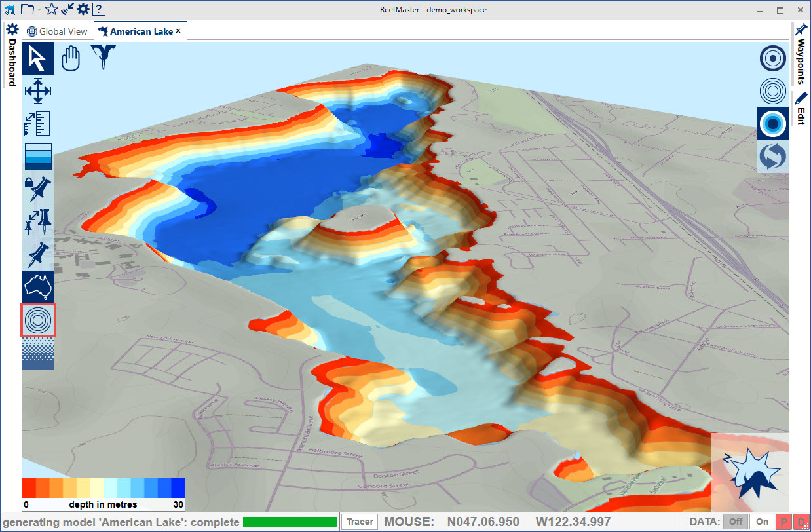
Task: Turn DATA off in status bar
Action: coord(736,522)
